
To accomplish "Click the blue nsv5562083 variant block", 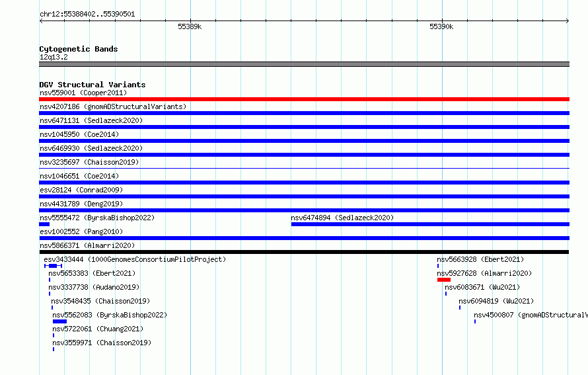I will click(59, 321).
